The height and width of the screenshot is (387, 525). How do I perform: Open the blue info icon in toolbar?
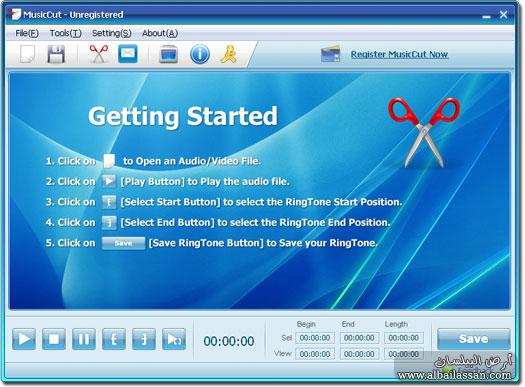200,54
